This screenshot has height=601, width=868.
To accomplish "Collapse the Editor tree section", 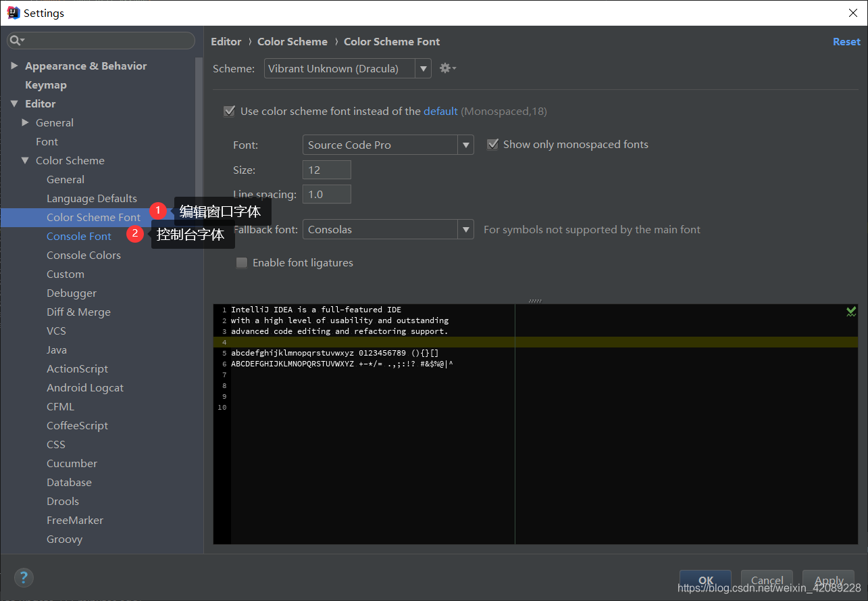I will (14, 103).
